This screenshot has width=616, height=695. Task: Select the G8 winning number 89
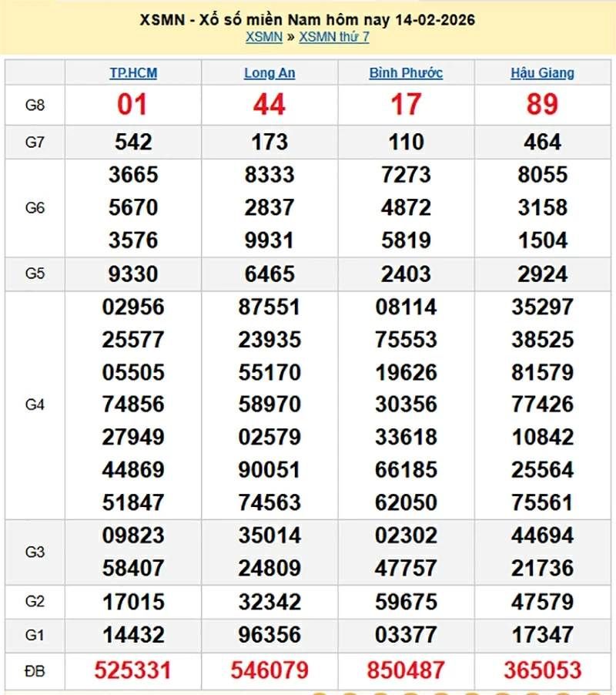[x=544, y=105]
